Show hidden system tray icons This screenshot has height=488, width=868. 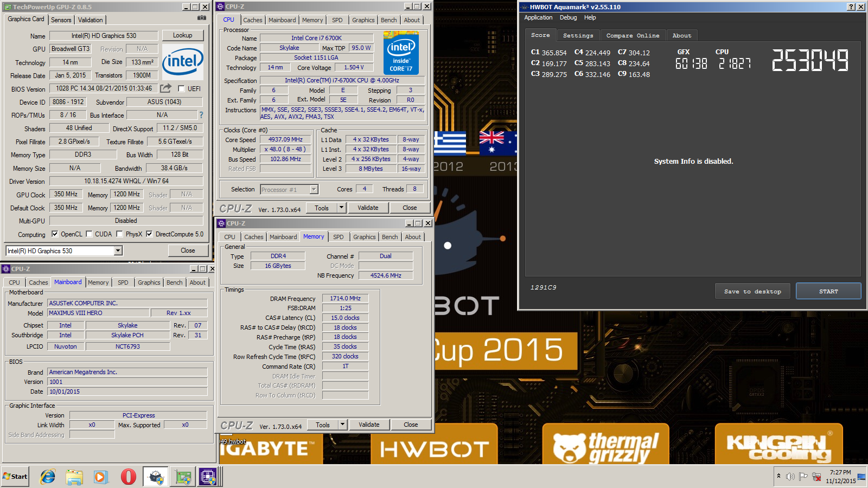coord(779,476)
